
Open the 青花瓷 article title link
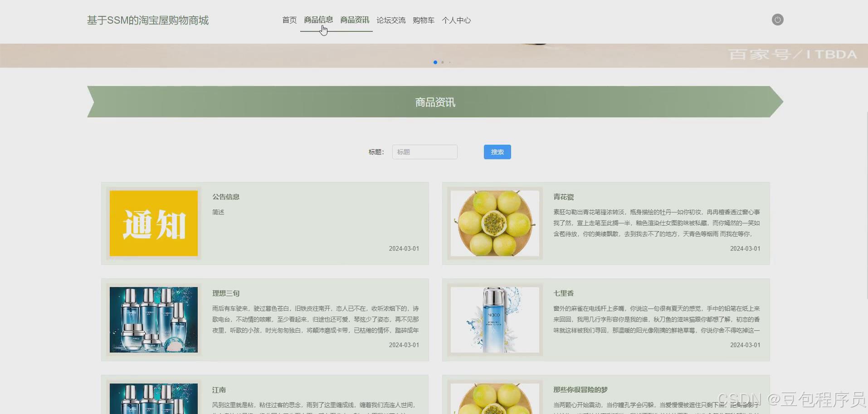click(563, 197)
